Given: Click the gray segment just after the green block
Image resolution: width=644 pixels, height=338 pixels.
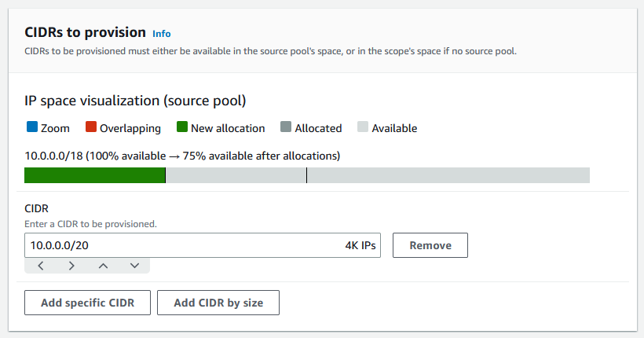Looking at the screenshot, I should click(236, 175).
